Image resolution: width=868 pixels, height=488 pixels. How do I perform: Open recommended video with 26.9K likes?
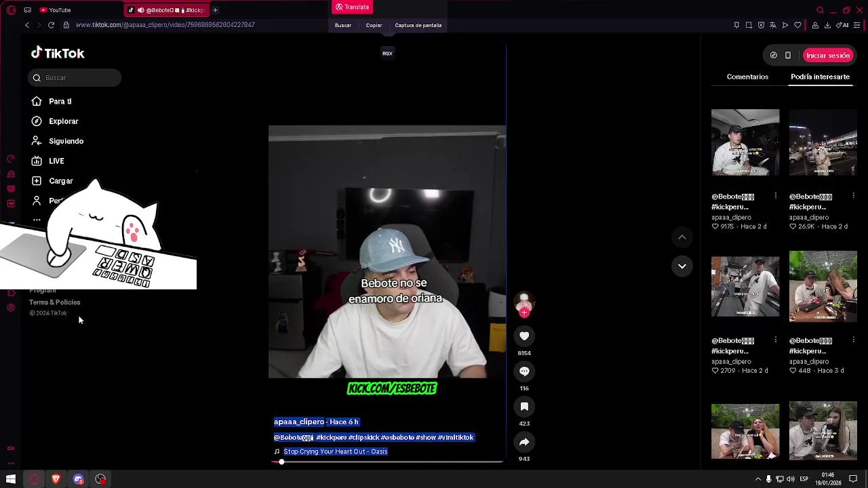(x=823, y=142)
